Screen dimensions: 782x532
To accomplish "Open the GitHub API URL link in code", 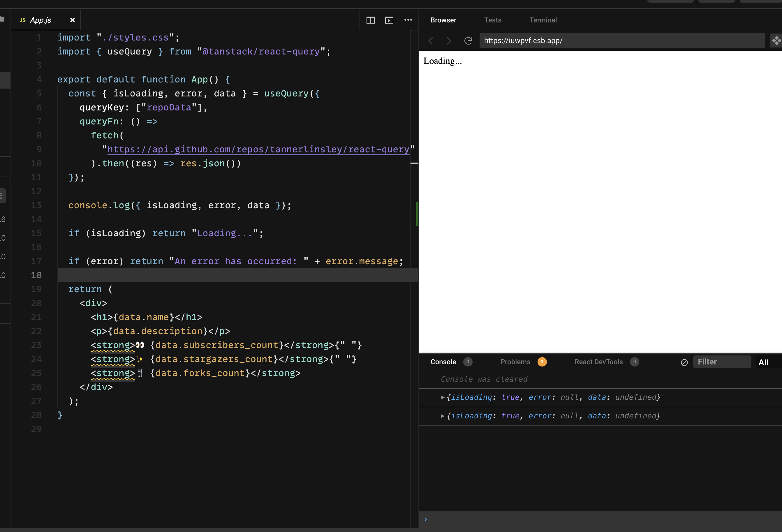I will pos(258,149).
